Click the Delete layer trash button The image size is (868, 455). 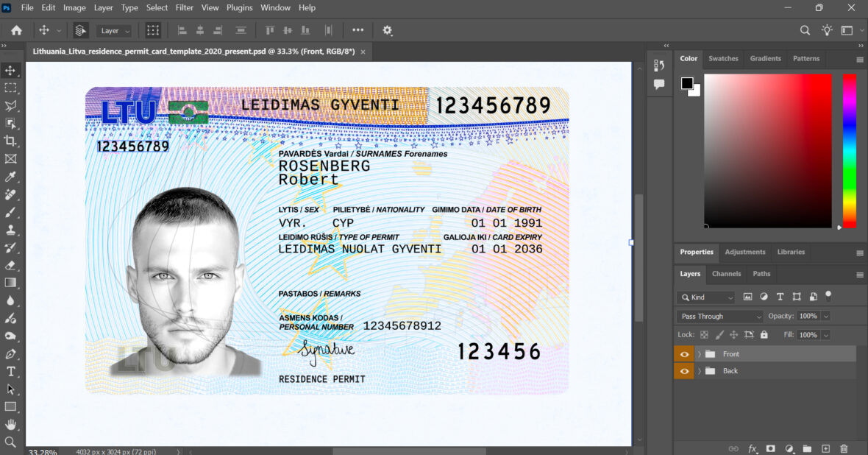844,448
